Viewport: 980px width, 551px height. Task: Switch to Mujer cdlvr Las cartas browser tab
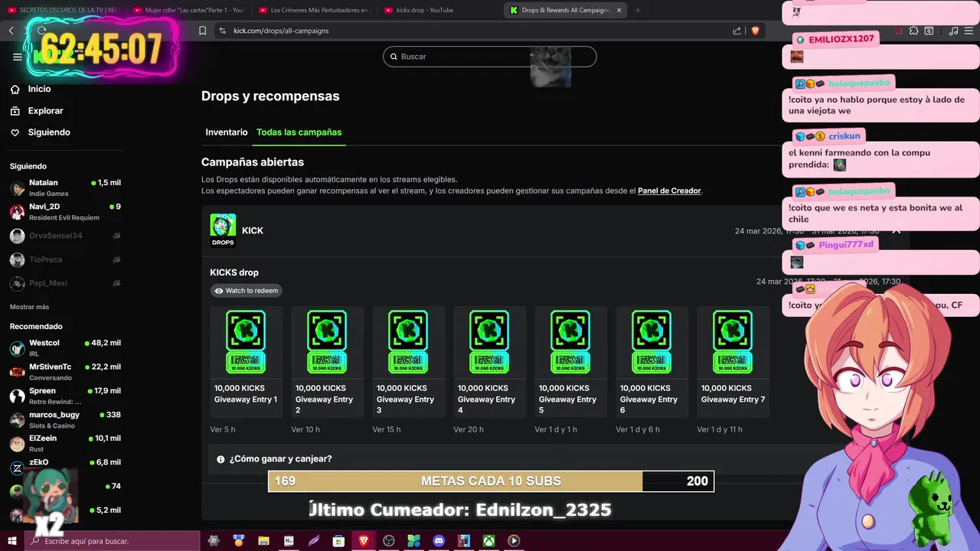coord(188,10)
